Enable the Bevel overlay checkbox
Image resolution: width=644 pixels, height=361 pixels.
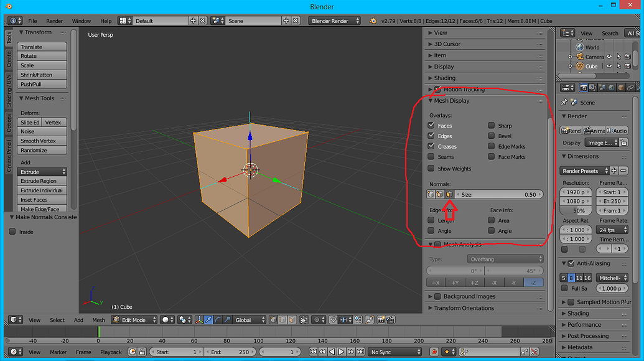(491, 136)
